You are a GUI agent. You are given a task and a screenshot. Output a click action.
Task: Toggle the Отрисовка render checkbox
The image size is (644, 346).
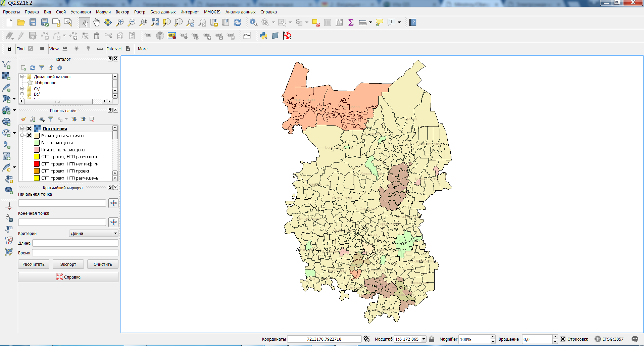coord(563,339)
